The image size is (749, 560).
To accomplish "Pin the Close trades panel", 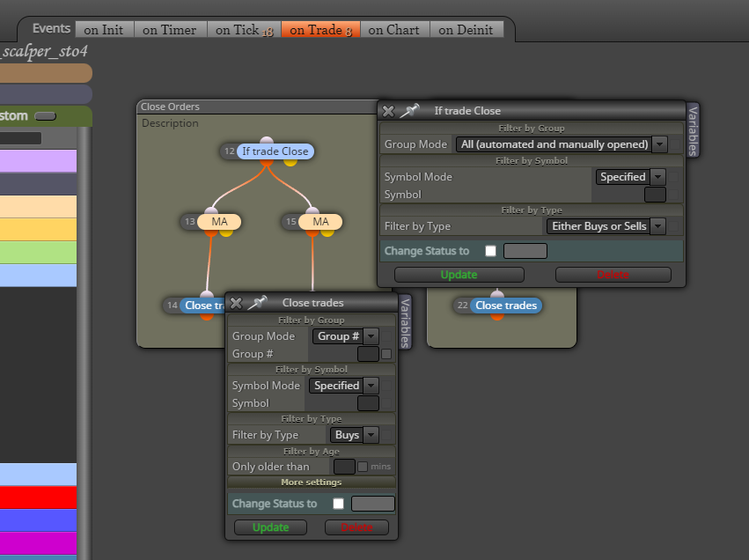I will [x=258, y=303].
